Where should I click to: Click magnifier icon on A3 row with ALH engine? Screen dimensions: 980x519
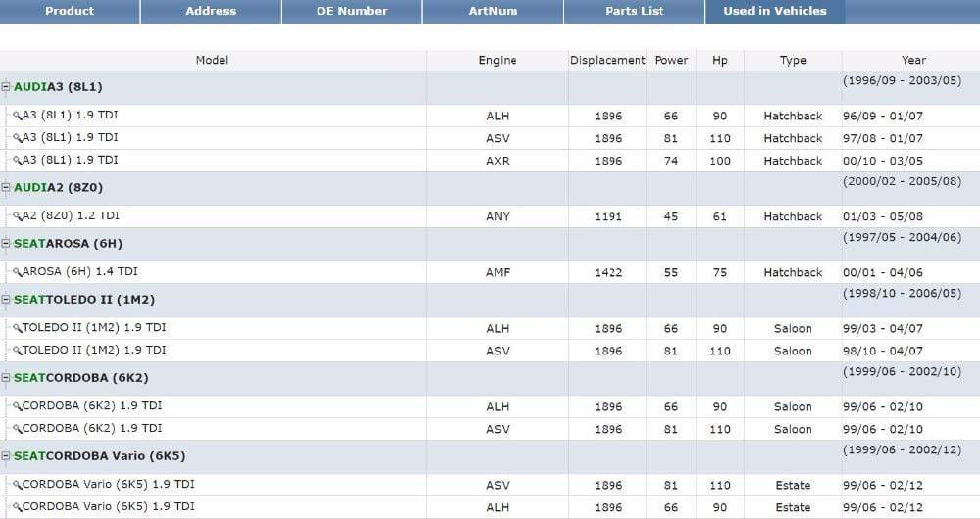(x=17, y=116)
